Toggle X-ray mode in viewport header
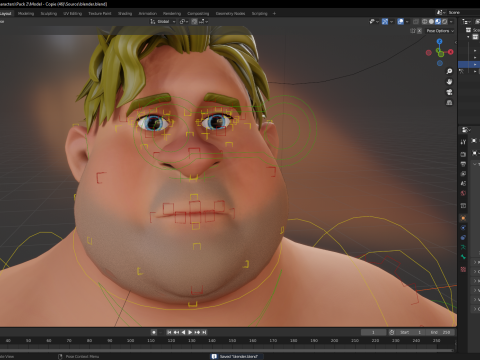Screen dimensions: 480x360 (416, 21)
